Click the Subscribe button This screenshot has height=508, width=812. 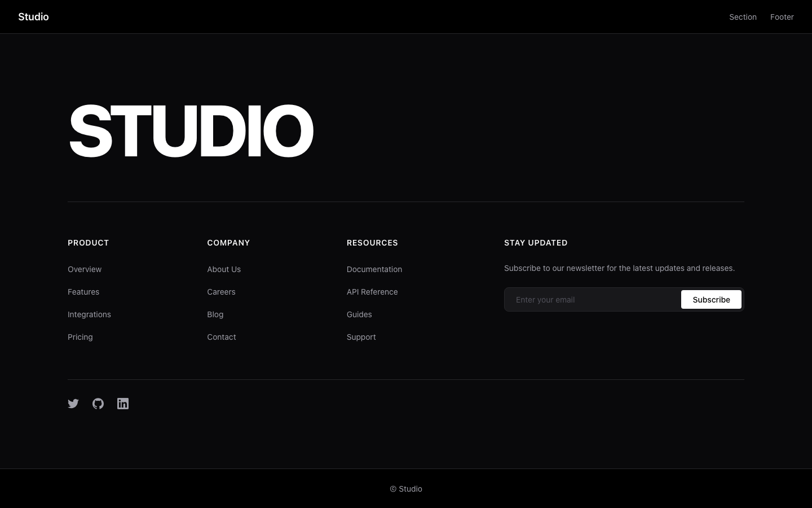[x=711, y=300]
